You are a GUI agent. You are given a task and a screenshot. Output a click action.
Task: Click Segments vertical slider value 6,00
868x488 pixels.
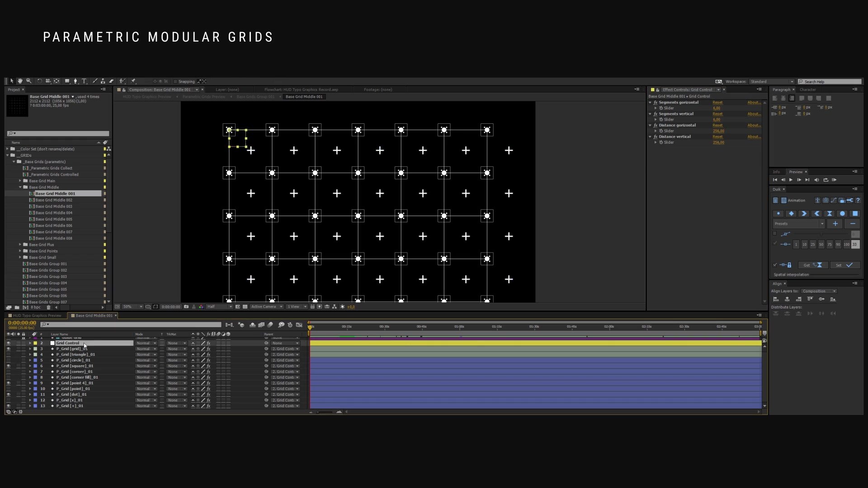(x=717, y=120)
